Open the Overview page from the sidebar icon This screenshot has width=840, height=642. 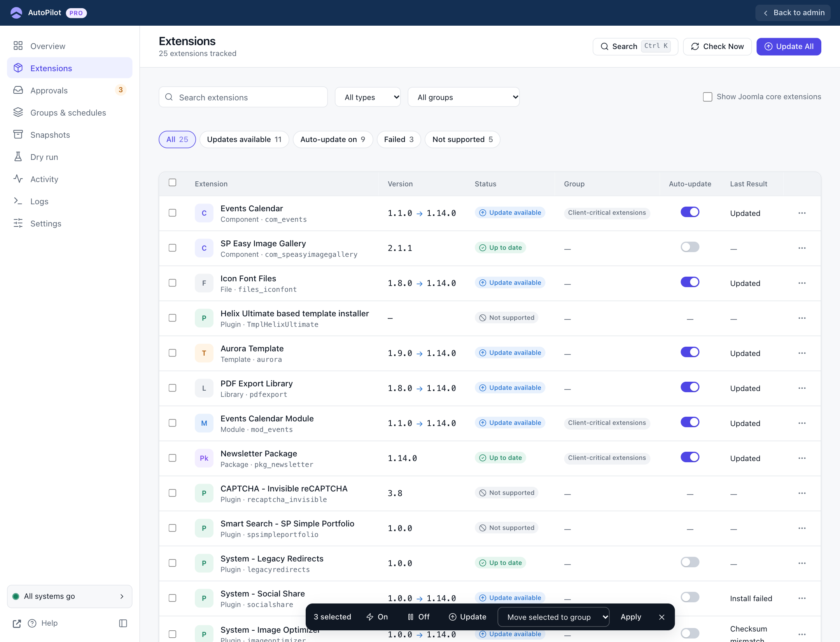[x=18, y=46]
